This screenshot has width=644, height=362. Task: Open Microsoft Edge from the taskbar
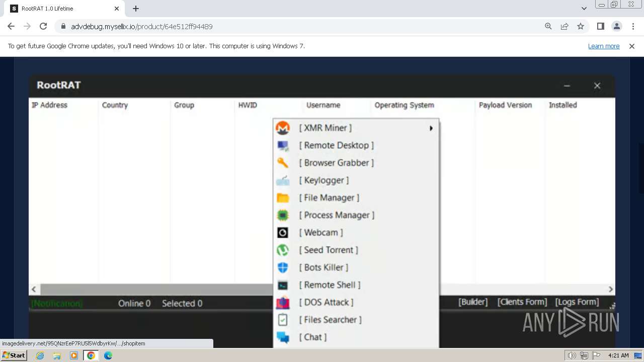pyautogui.click(x=108, y=355)
